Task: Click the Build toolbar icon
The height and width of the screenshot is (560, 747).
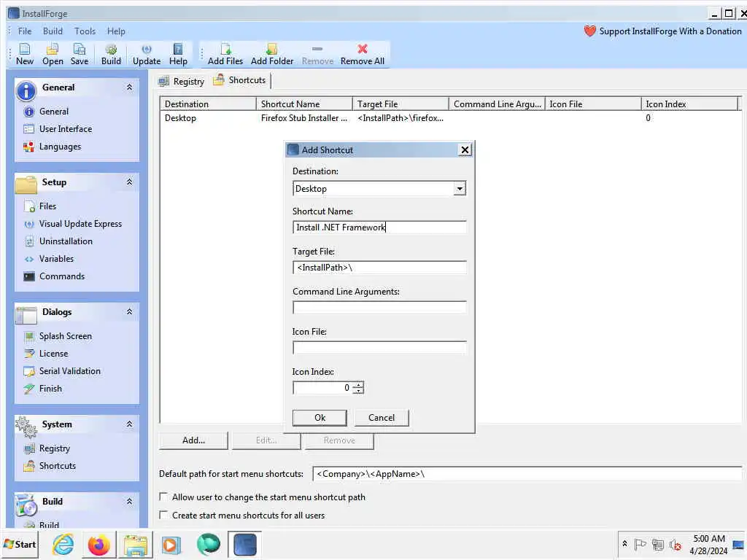Action: pyautogui.click(x=111, y=54)
